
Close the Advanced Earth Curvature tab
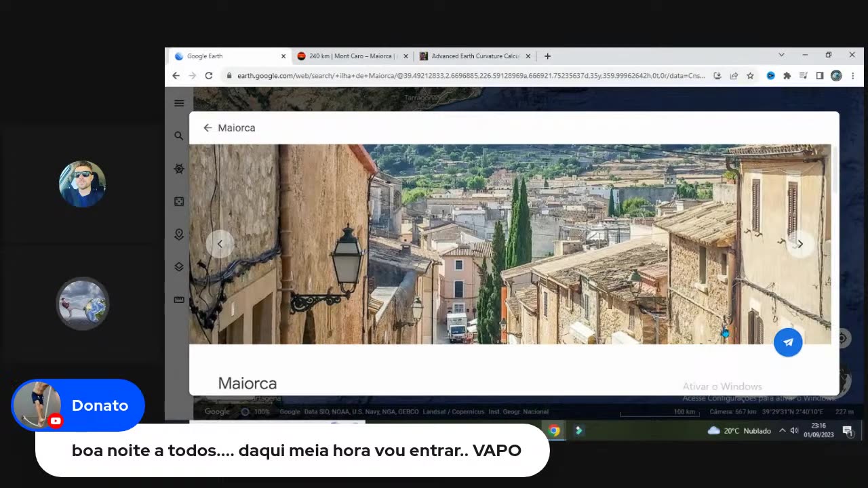(x=528, y=56)
